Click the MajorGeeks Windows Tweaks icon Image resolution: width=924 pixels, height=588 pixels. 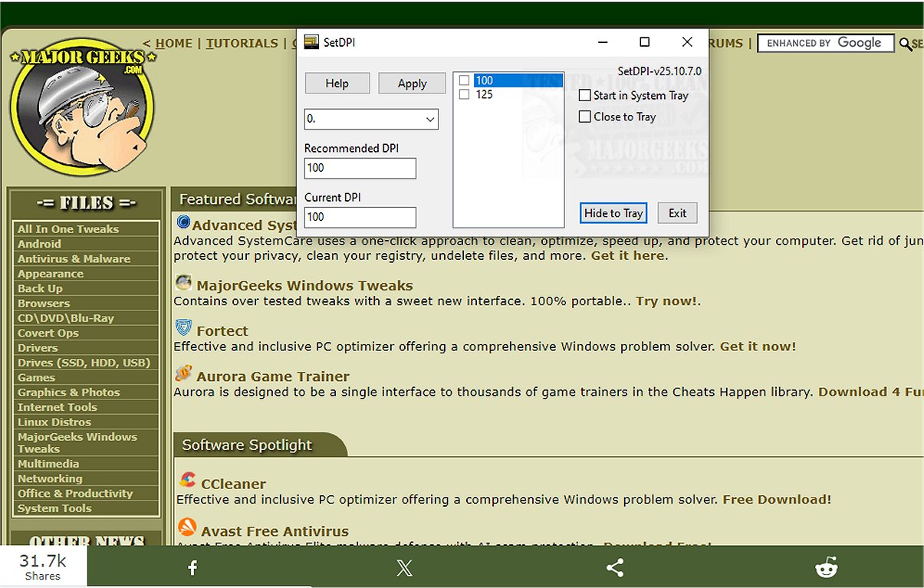click(183, 282)
